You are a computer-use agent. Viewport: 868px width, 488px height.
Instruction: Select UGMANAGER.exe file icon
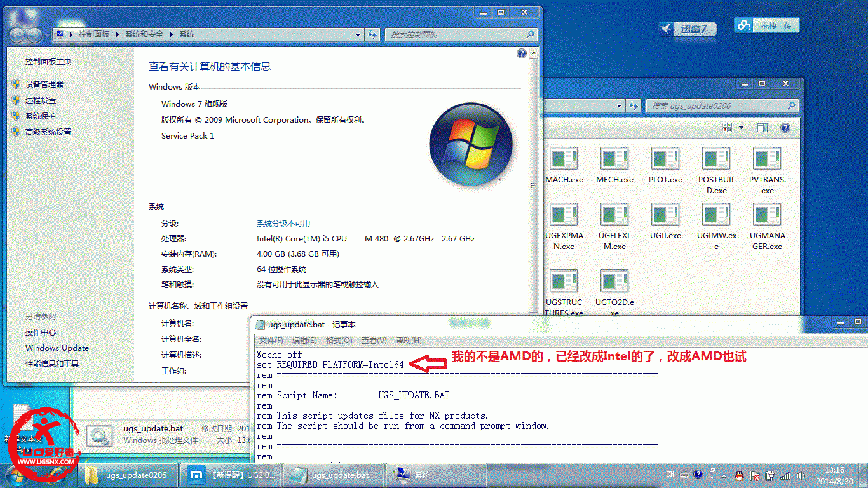[x=767, y=215]
